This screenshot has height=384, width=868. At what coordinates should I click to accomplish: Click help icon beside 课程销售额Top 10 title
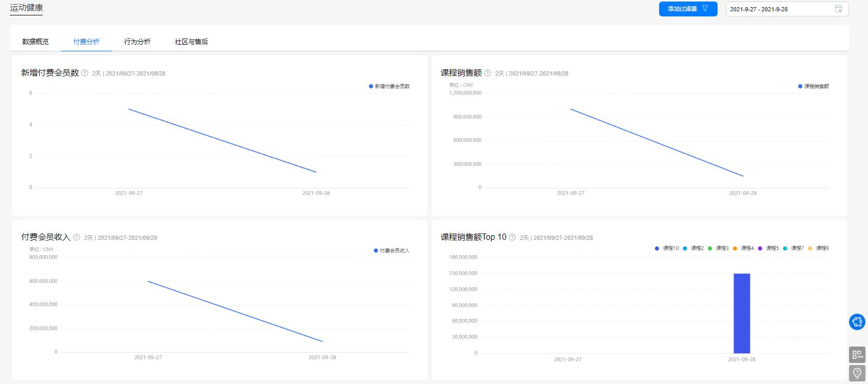coord(512,237)
